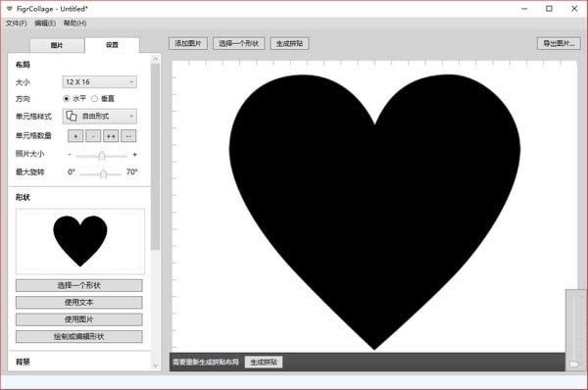Click the plus sign beside photo size slider
Screen dimensions: 588x390
tap(135, 154)
